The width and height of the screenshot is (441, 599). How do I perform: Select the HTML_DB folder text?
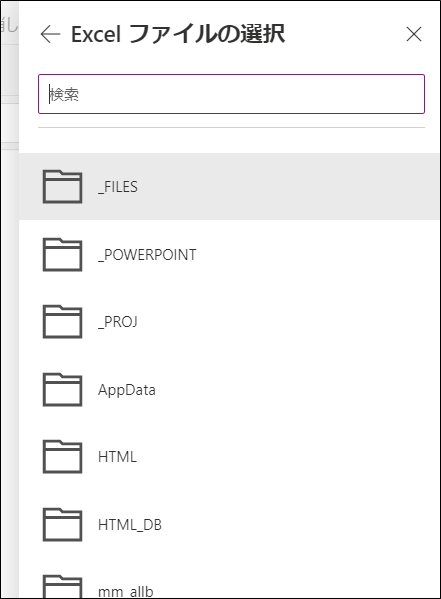coord(130,525)
